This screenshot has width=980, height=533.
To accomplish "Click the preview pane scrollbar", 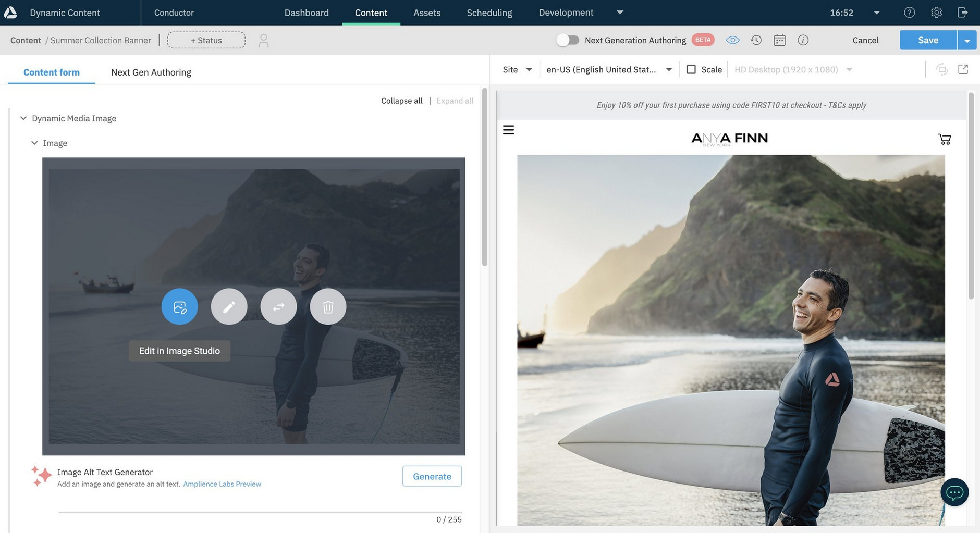I will (x=971, y=196).
